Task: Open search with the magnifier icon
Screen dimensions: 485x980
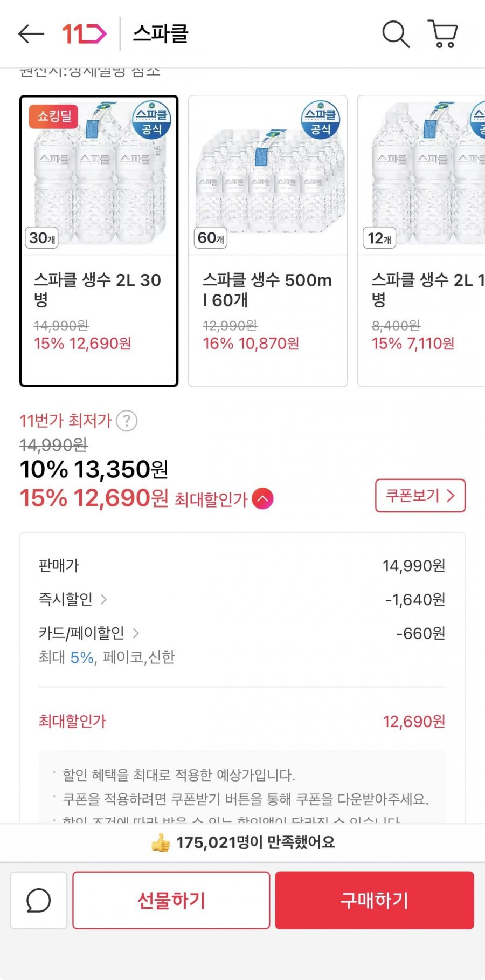Action: pos(396,34)
